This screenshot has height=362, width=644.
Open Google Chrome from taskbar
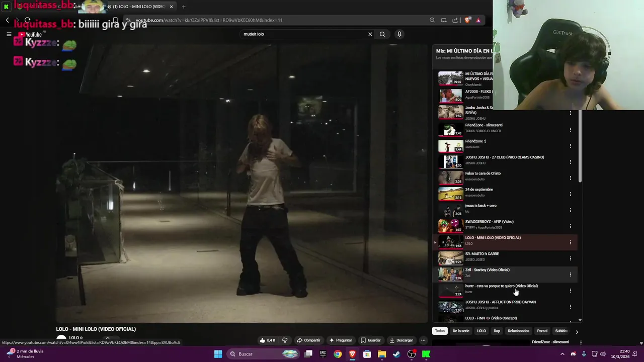[338, 354]
